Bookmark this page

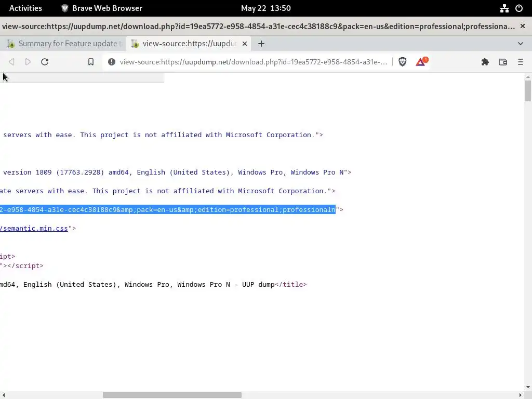click(x=90, y=62)
